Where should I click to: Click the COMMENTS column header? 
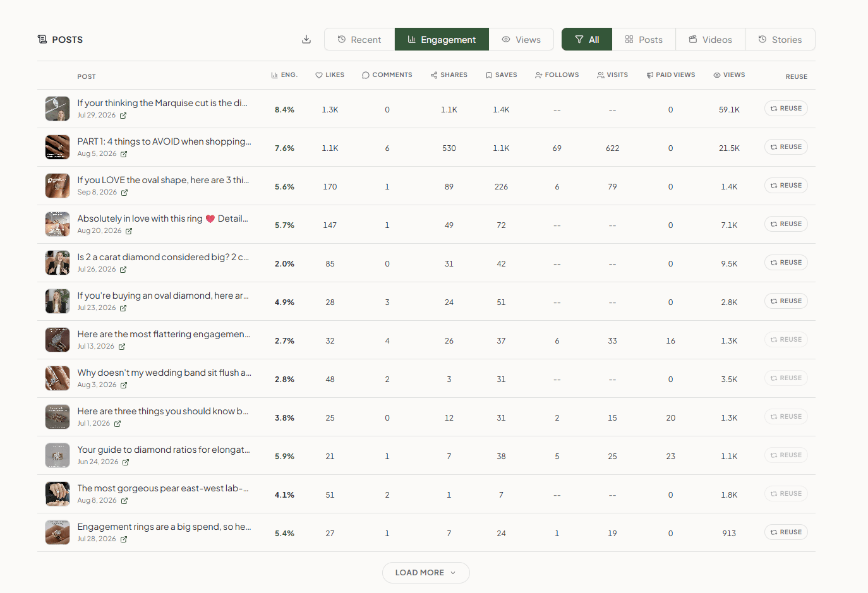(387, 75)
